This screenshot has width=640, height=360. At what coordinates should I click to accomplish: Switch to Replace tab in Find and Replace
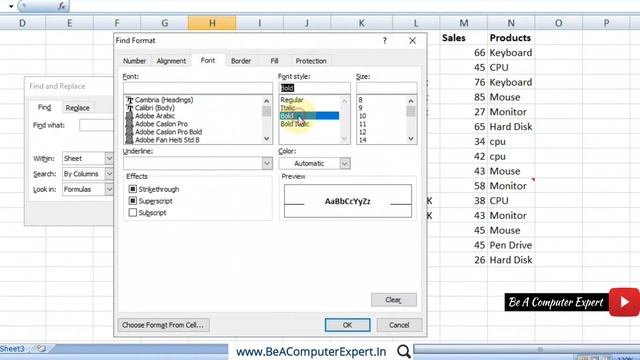coord(78,108)
